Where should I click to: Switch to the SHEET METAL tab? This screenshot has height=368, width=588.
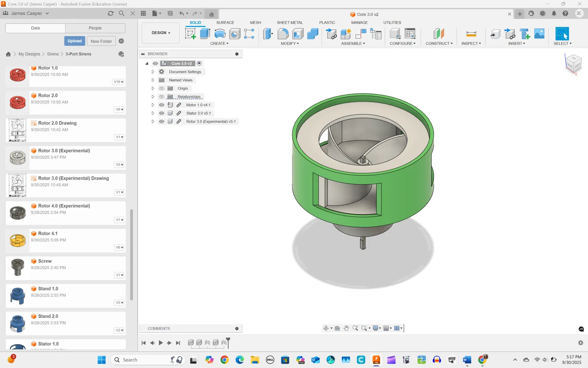[290, 22]
